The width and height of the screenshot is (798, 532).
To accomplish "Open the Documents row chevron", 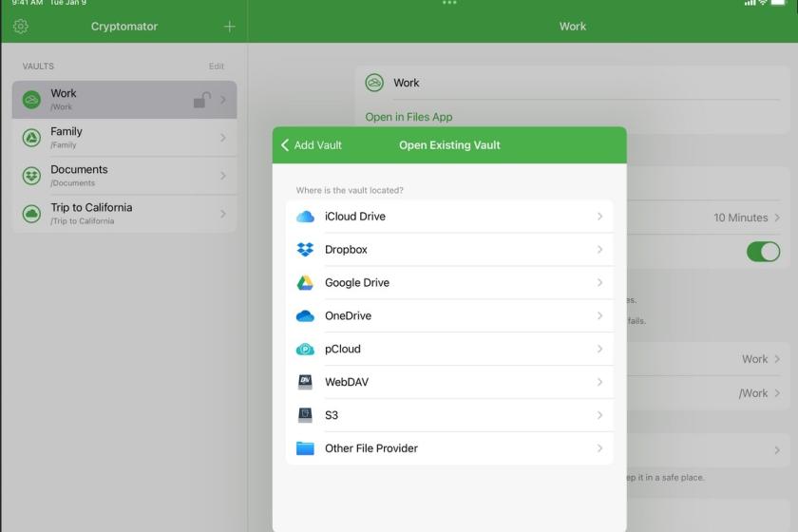I will point(223,176).
